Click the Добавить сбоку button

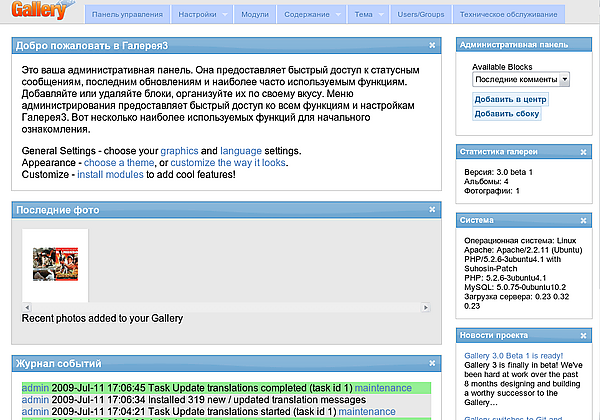(x=507, y=114)
